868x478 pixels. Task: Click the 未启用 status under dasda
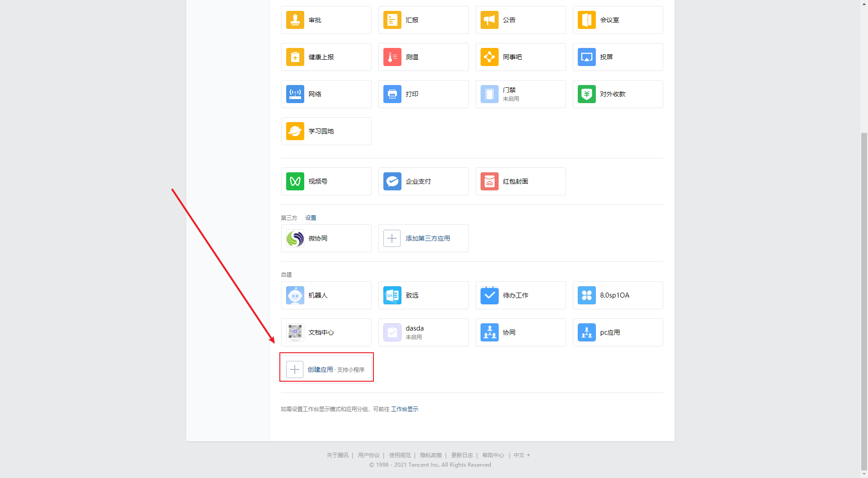(x=414, y=337)
